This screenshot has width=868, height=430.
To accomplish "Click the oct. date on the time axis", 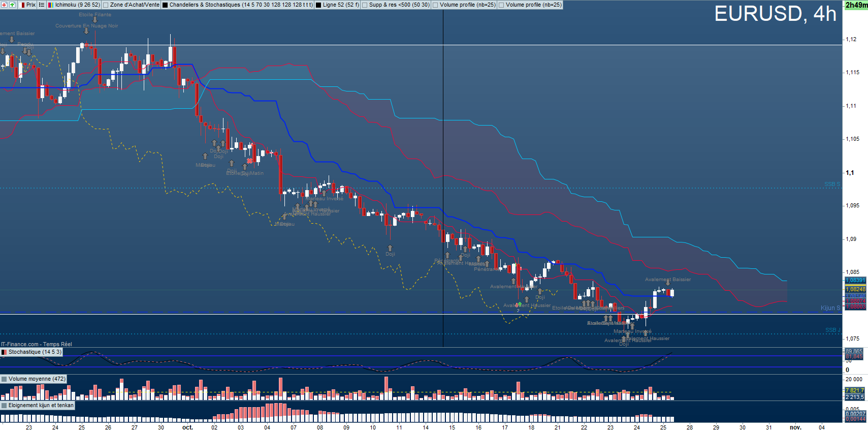I will coord(187,427).
